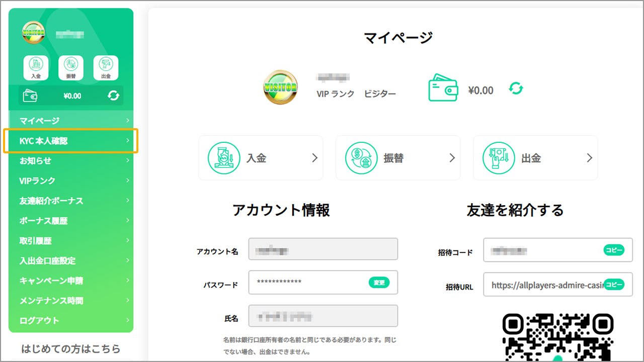
Task: Refresh main balance next to ¥0.00
Action: (x=516, y=88)
